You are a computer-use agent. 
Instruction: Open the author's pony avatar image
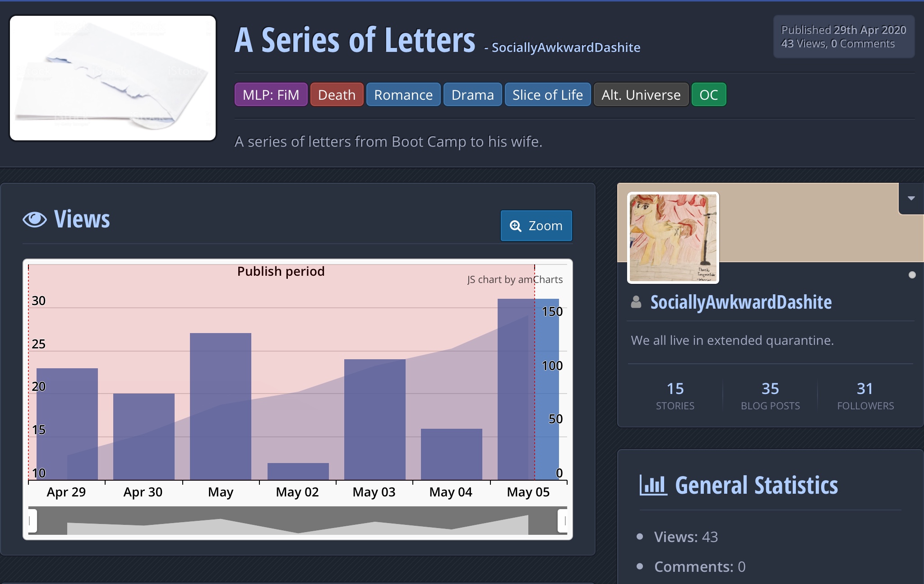click(x=673, y=238)
